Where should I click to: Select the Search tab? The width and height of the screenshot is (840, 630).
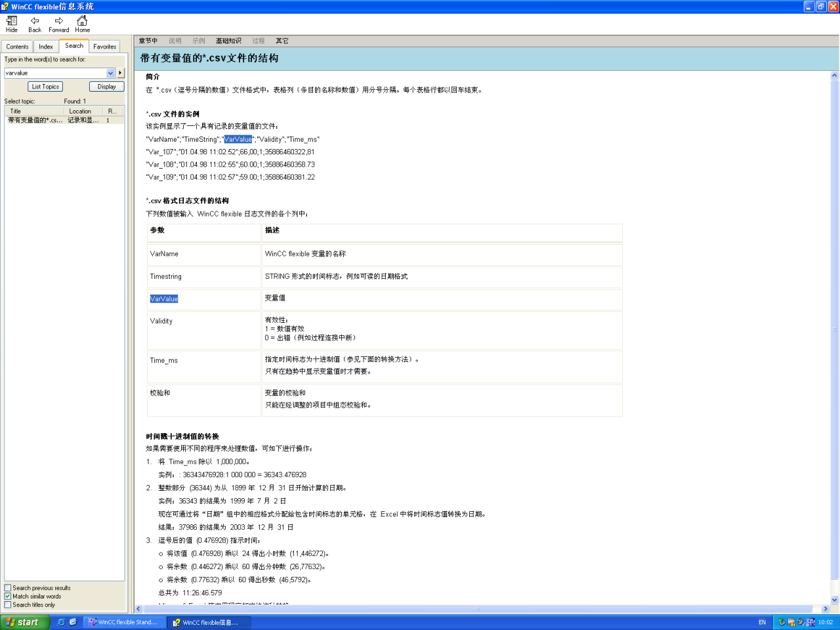74,46
